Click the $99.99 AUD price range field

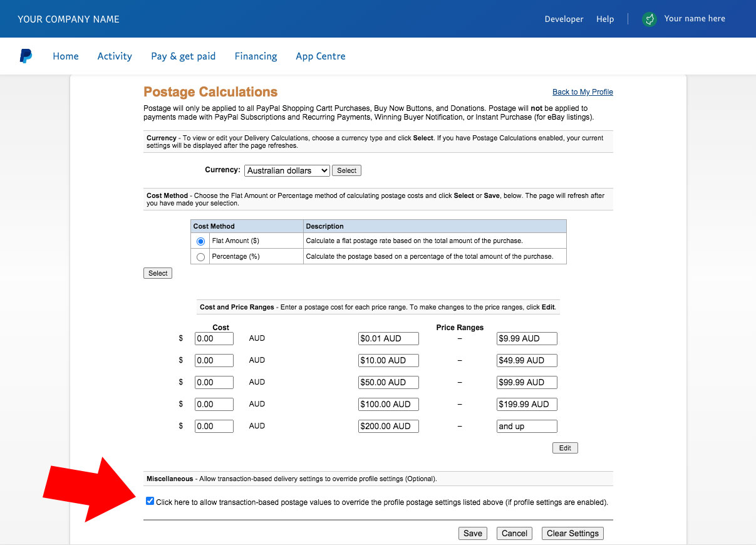click(x=527, y=382)
